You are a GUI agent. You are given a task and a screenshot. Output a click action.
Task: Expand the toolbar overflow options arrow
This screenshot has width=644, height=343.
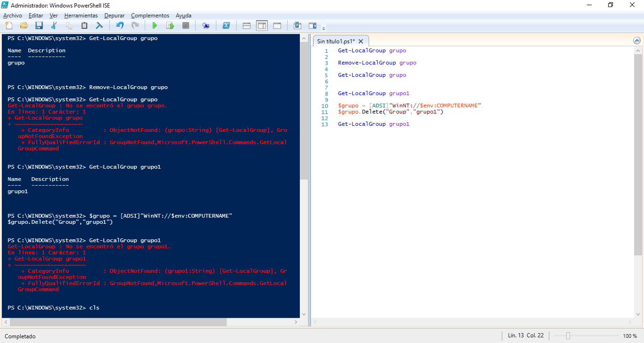tap(324, 28)
